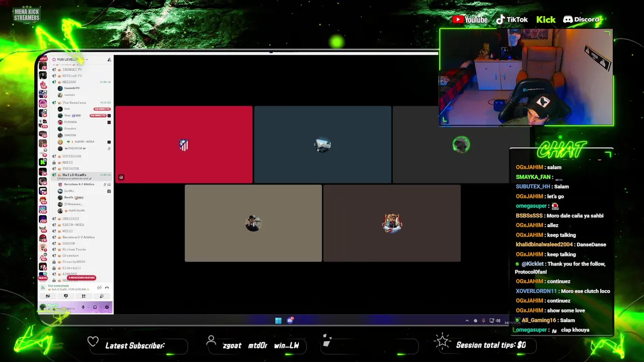Select the call tile with the bearded avatar

tap(392, 223)
